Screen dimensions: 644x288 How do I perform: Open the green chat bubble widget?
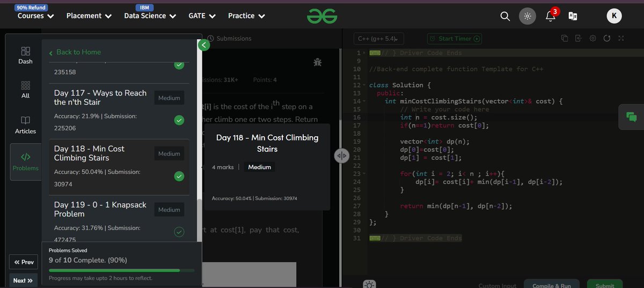coord(631,116)
